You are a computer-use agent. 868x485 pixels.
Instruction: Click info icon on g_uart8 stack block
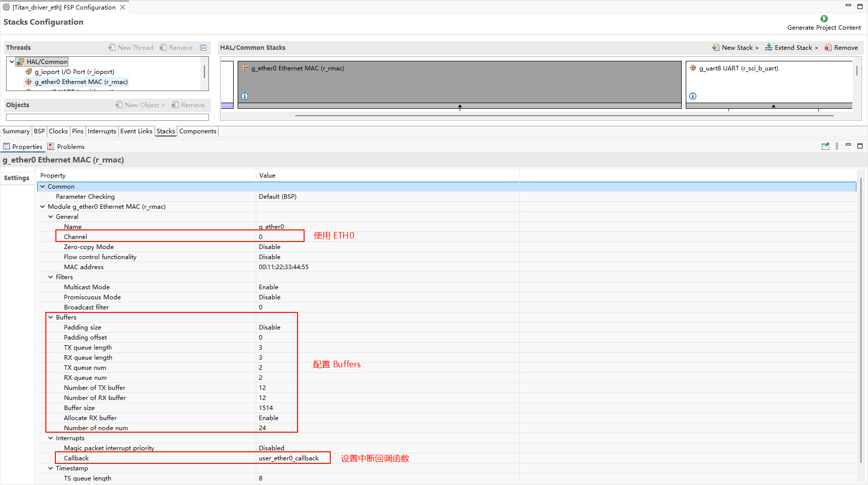tap(693, 96)
